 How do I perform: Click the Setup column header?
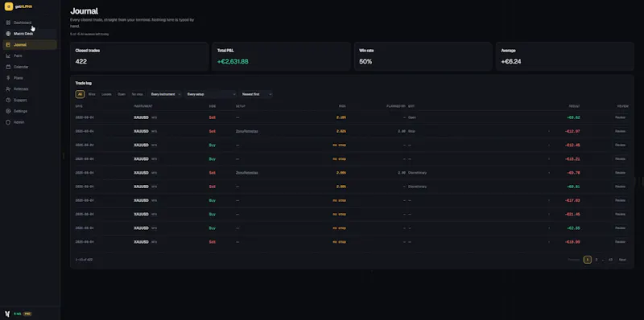(x=240, y=106)
